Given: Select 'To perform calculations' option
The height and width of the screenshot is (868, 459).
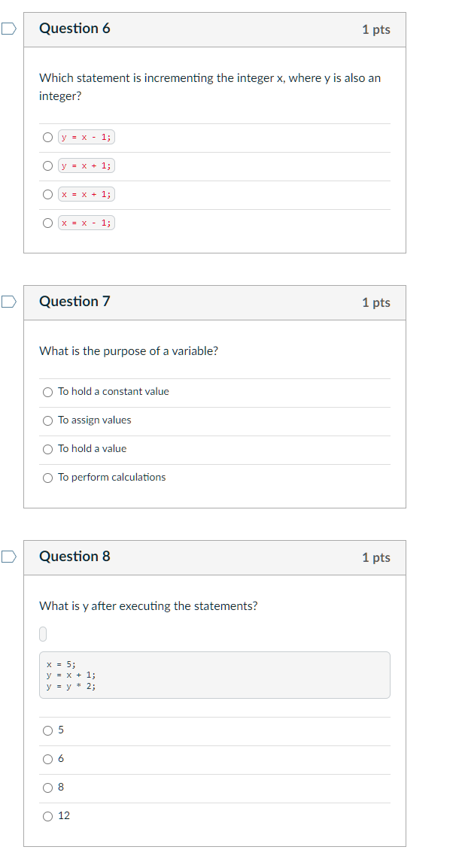Looking at the screenshot, I should (x=48, y=478).
